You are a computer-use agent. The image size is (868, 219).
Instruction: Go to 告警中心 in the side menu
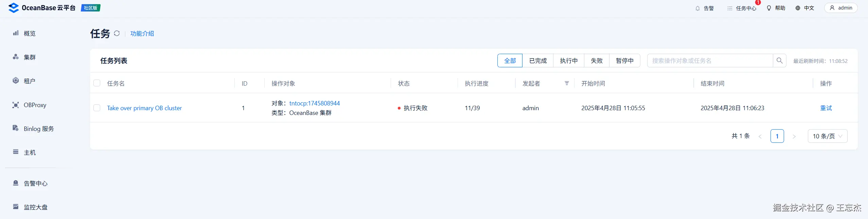36,183
